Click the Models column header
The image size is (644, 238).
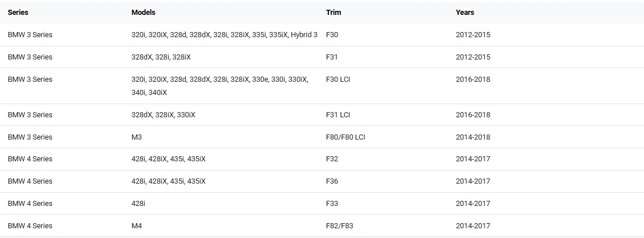[x=143, y=12]
